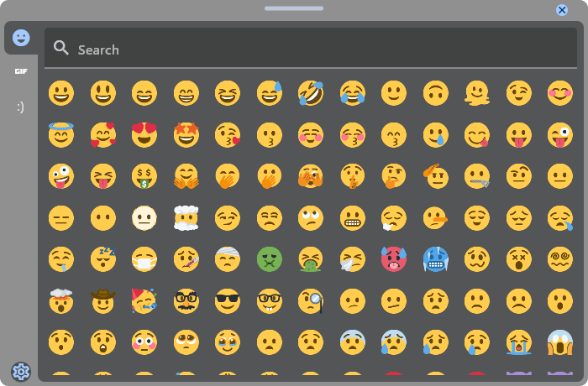Screen dimensions: 588x386
Task: Open the Emoji tab in sidebar
Action: pyautogui.click(x=21, y=38)
